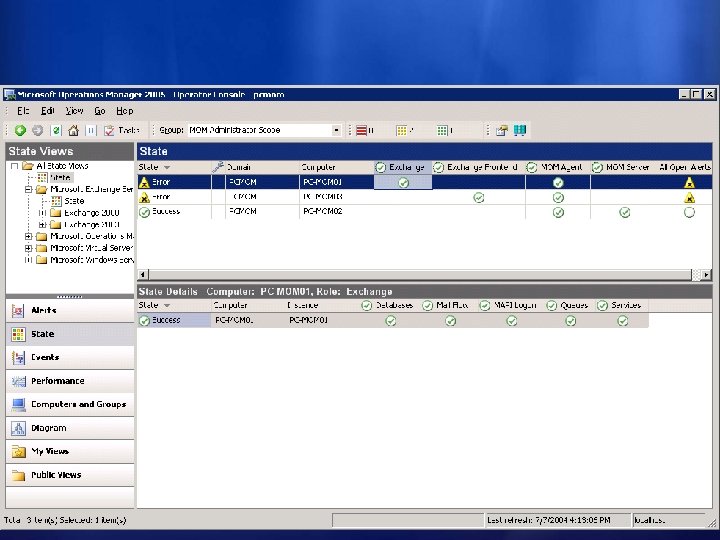Open the Tasks pane from the toolbar

click(121, 130)
